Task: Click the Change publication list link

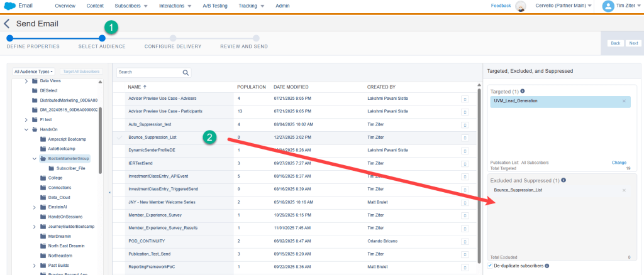Action: (619, 163)
